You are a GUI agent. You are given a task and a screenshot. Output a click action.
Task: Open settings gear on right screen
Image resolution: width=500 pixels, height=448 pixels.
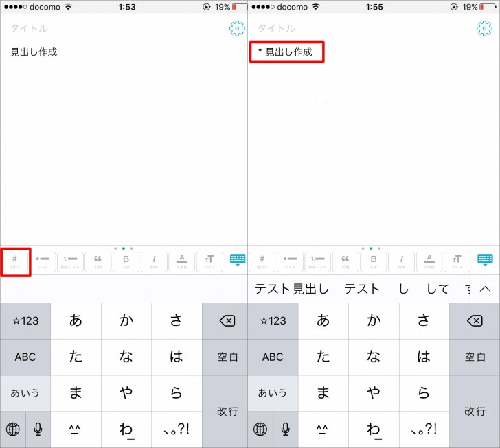(484, 28)
